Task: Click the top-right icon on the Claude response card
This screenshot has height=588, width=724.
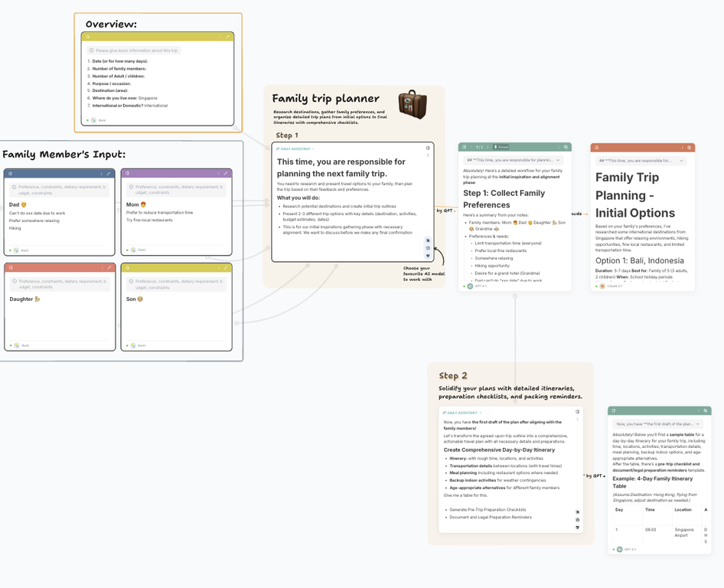Action: tap(689, 148)
